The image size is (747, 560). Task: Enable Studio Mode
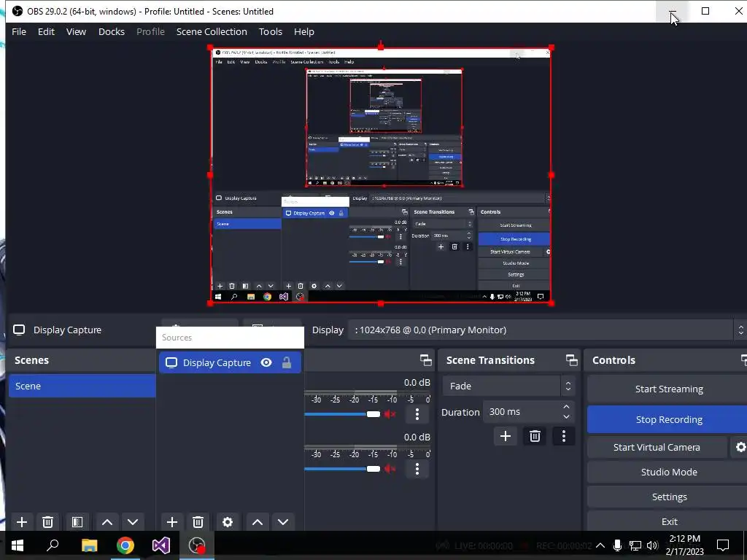click(668, 472)
